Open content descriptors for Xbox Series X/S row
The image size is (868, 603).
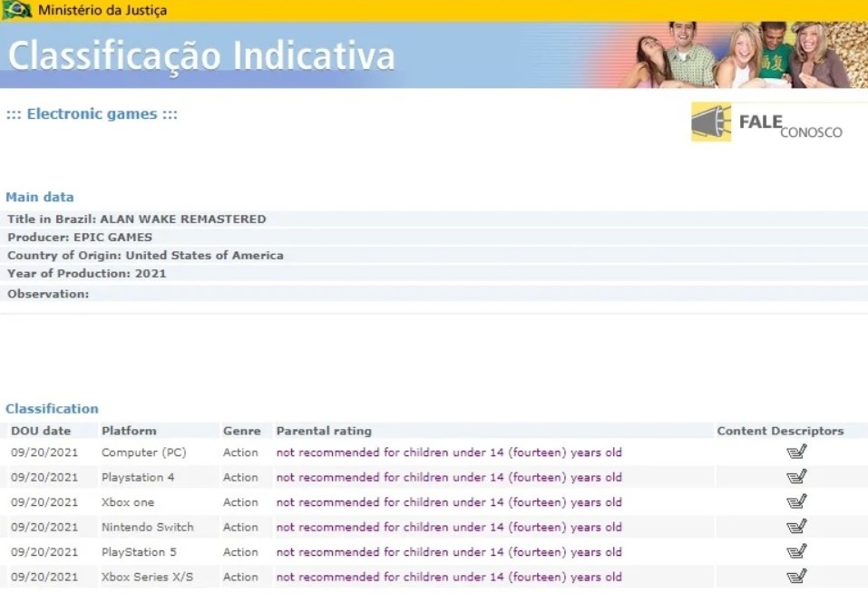click(x=796, y=576)
